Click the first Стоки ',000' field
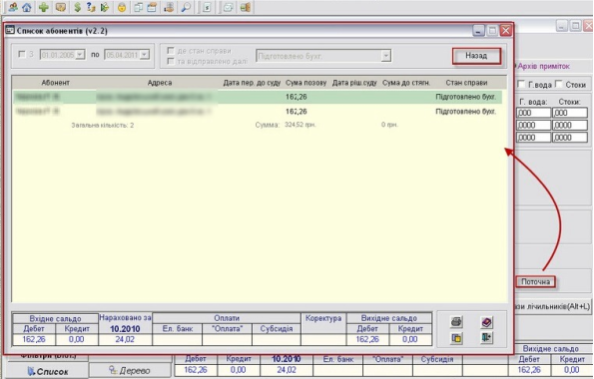 [x=569, y=113]
